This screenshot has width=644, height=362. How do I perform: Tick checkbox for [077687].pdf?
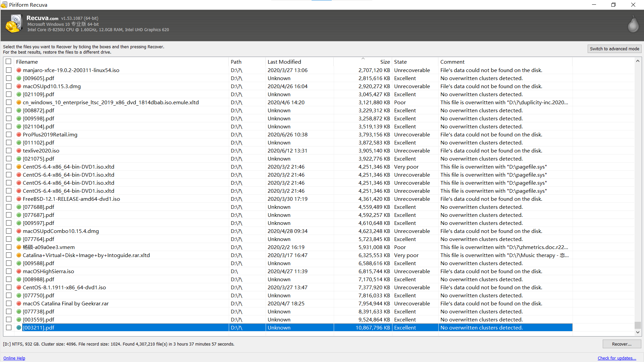pyautogui.click(x=9, y=215)
